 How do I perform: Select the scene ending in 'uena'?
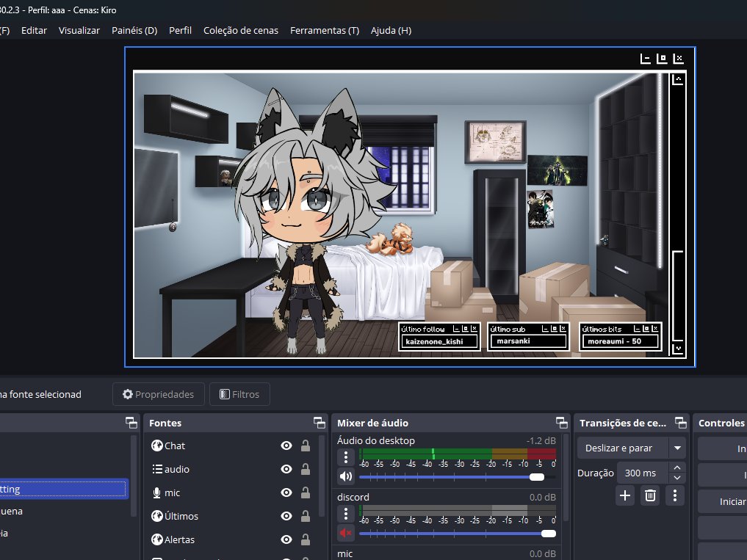64,511
